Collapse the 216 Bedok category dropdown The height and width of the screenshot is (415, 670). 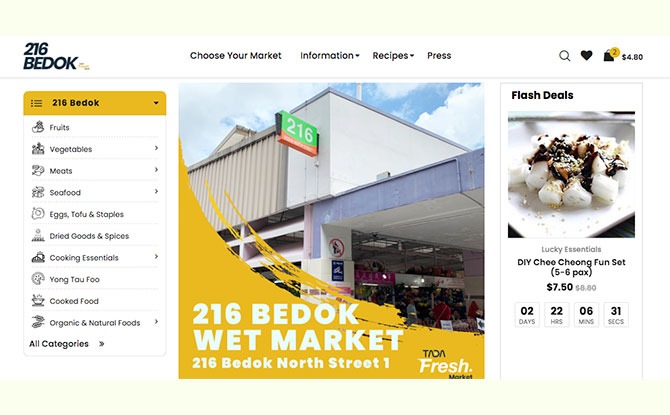pos(156,103)
